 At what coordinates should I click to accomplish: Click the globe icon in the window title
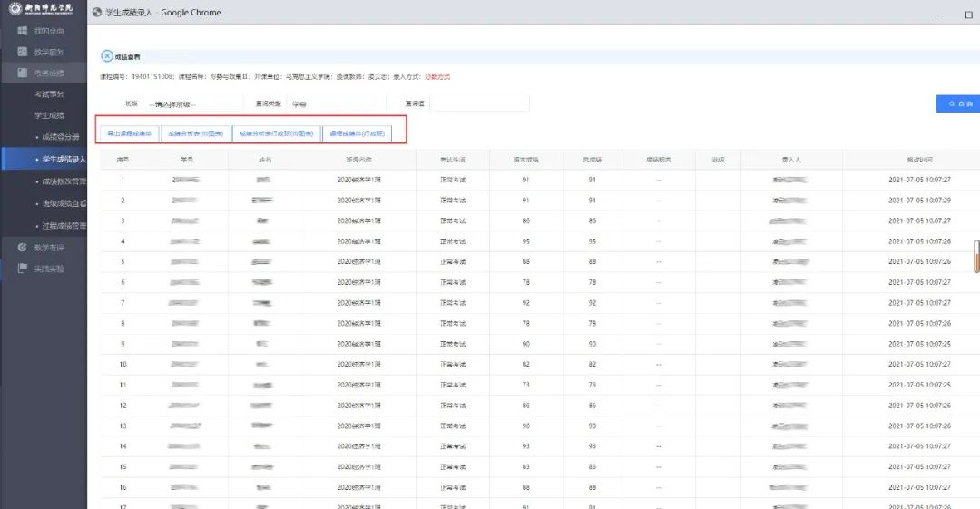(98, 13)
